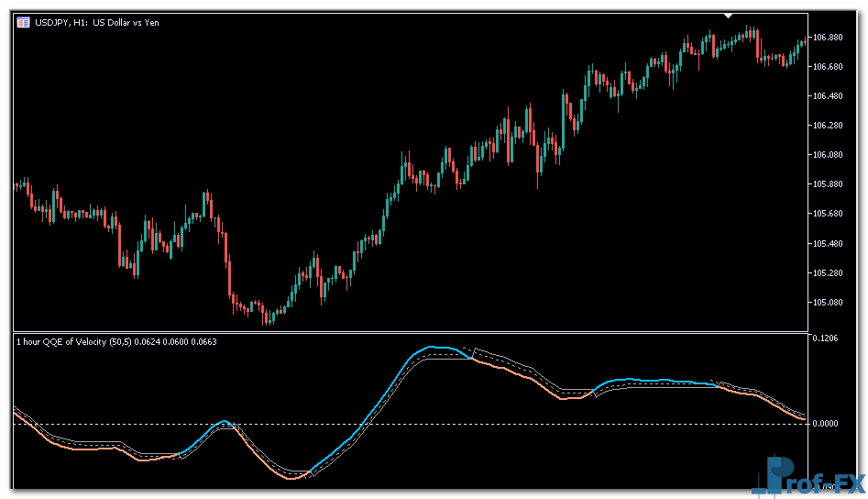Click the white chart shift triangle marker
This screenshot has width=868, height=499.
pyautogui.click(x=729, y=16)
